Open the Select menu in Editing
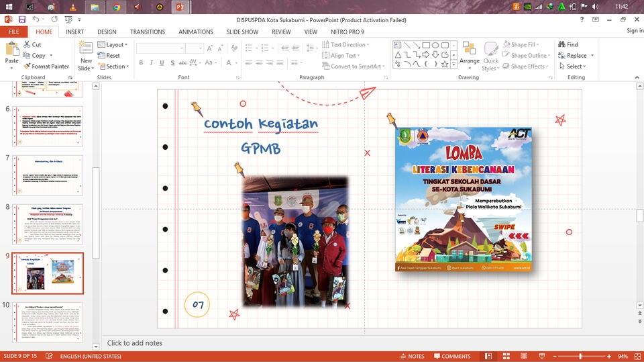644x362 pixels. pyautogui.click(x=572, y=66)
